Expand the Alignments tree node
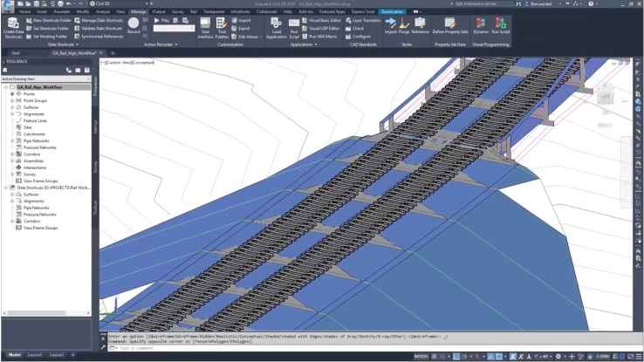Image resolution: width=644 pixels, height=362 pixels. [x=12, y=113]
